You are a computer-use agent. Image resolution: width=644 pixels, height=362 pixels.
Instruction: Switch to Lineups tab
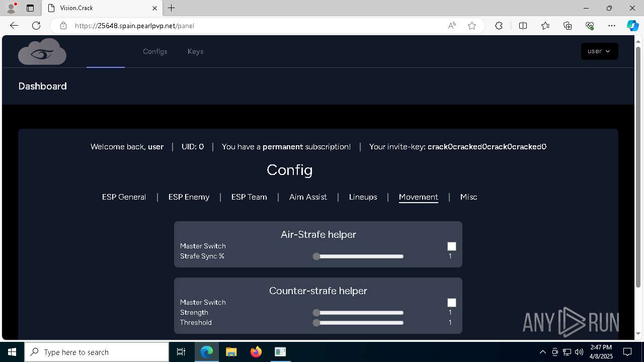click(363, 197)
